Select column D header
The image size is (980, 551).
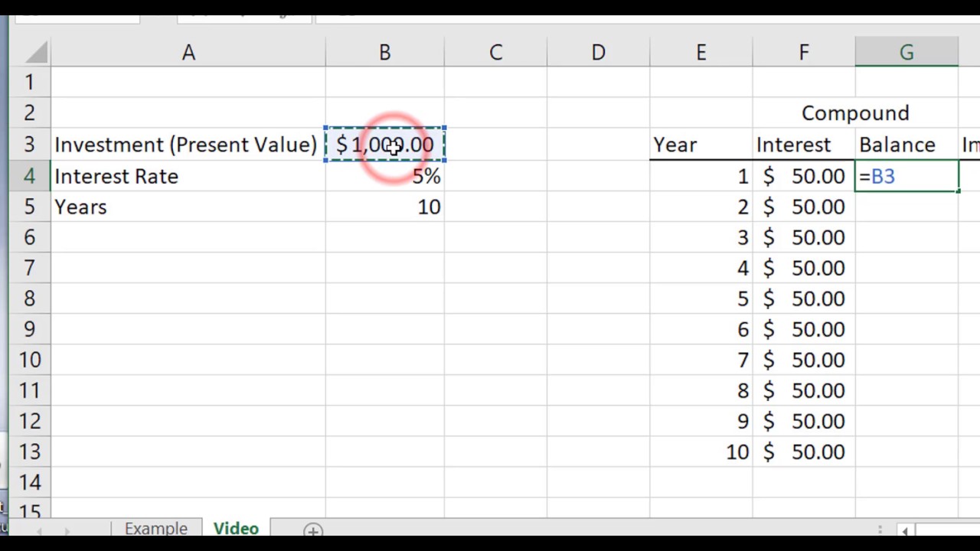click(598, 52)
